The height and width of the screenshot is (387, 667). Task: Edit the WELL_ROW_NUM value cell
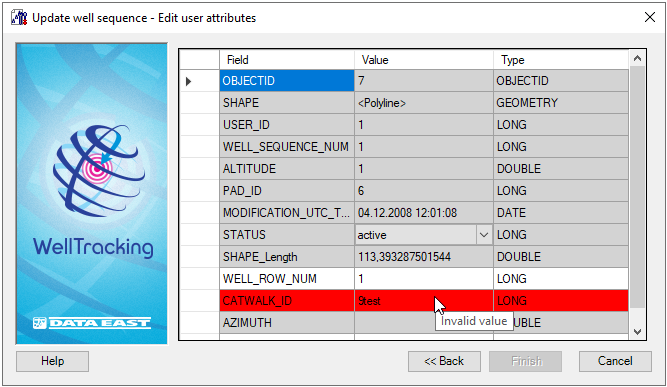tap(424, 279)
